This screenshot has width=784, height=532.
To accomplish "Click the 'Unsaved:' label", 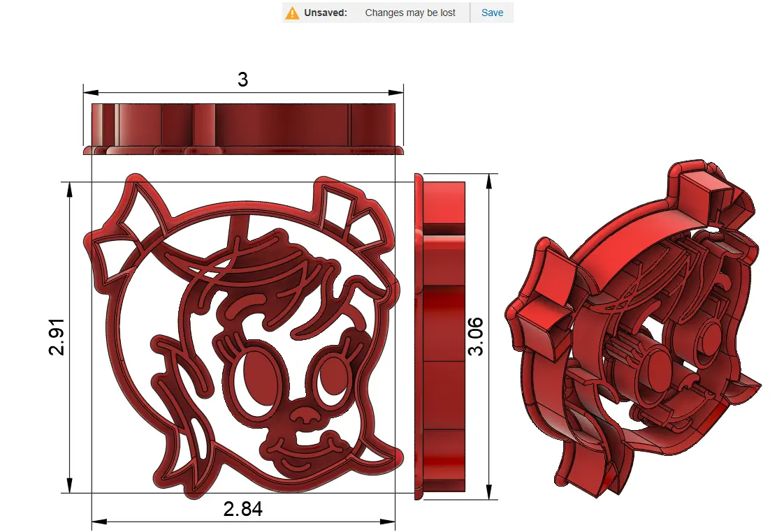I will click(x=326, y=13).
